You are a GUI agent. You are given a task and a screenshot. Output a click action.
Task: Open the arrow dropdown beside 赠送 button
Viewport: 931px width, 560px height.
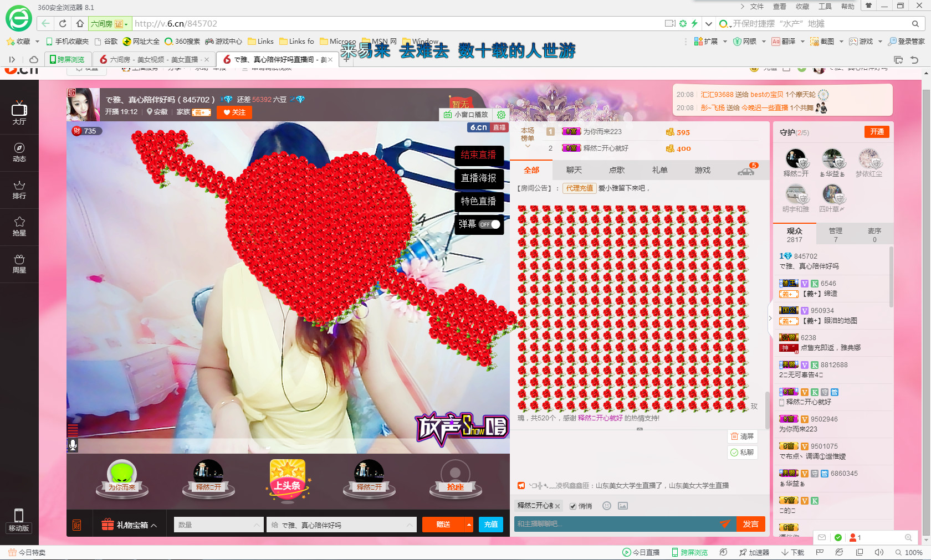[x=469, y=525]
